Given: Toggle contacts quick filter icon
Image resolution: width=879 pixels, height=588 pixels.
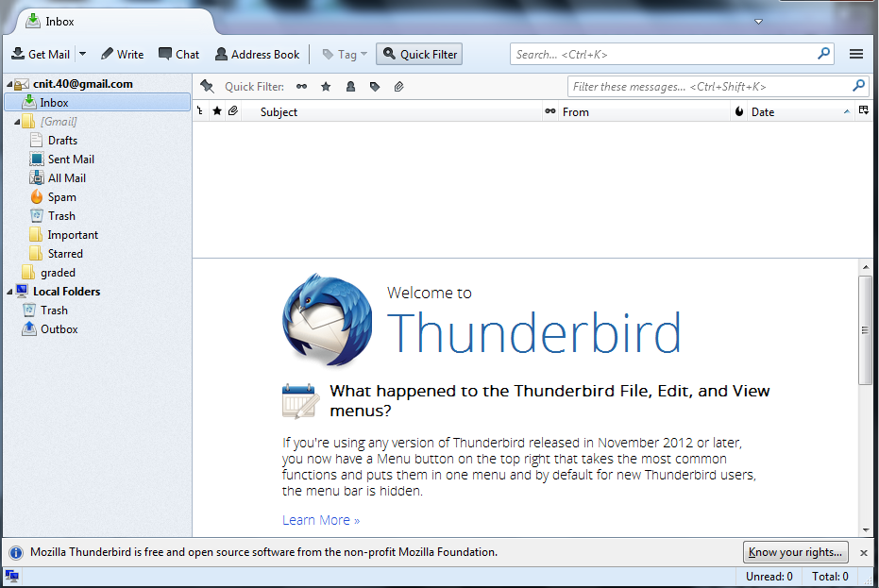Looking at the screenshot, I should point(350,86).
